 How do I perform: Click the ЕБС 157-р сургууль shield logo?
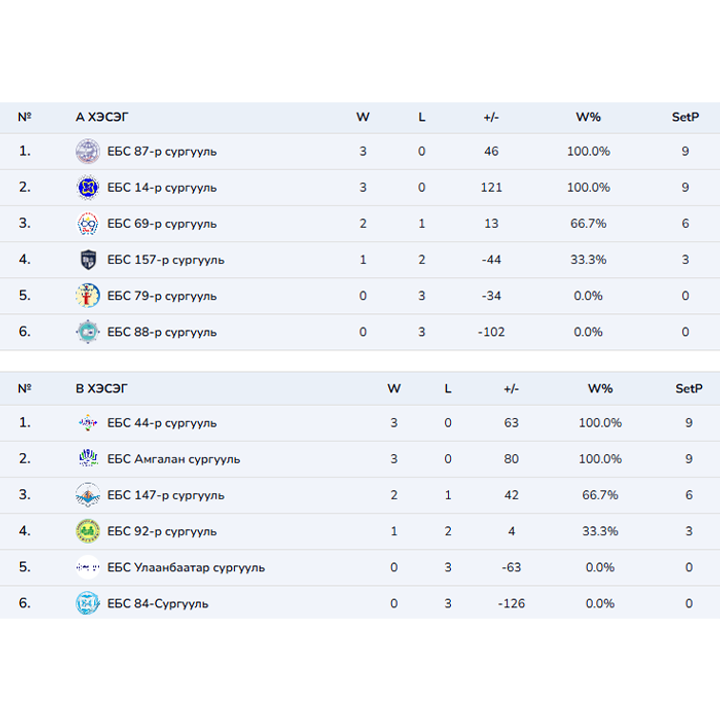[88, 260]
